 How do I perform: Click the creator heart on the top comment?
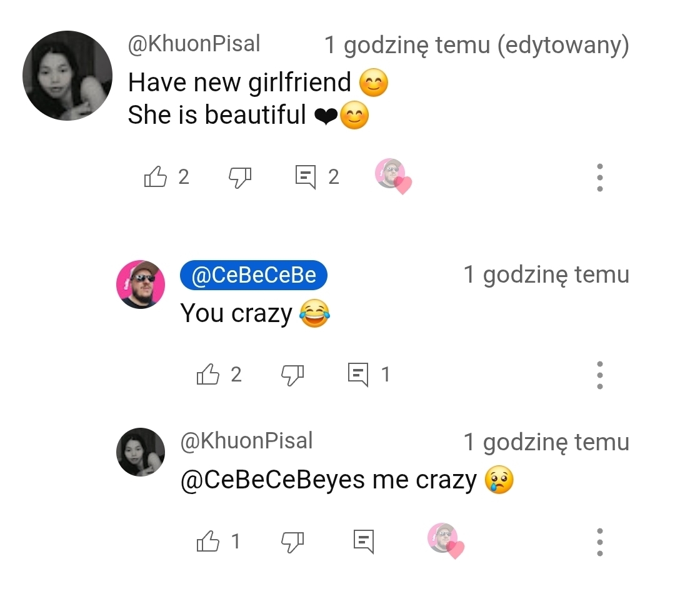(x=393, y=176)
